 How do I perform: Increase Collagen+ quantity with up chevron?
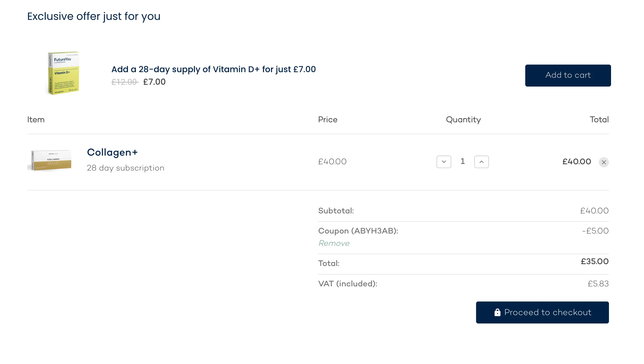(481, 162)
